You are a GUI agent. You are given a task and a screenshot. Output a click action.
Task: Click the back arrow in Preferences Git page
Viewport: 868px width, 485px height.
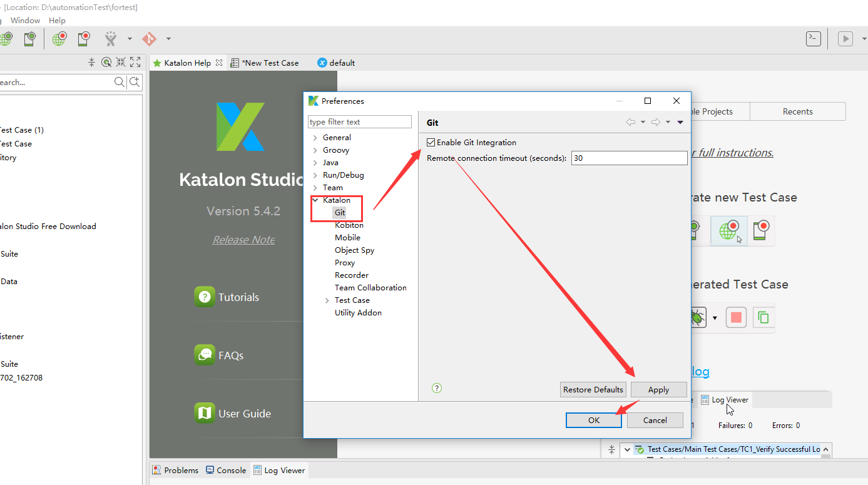tap(631, 122)
